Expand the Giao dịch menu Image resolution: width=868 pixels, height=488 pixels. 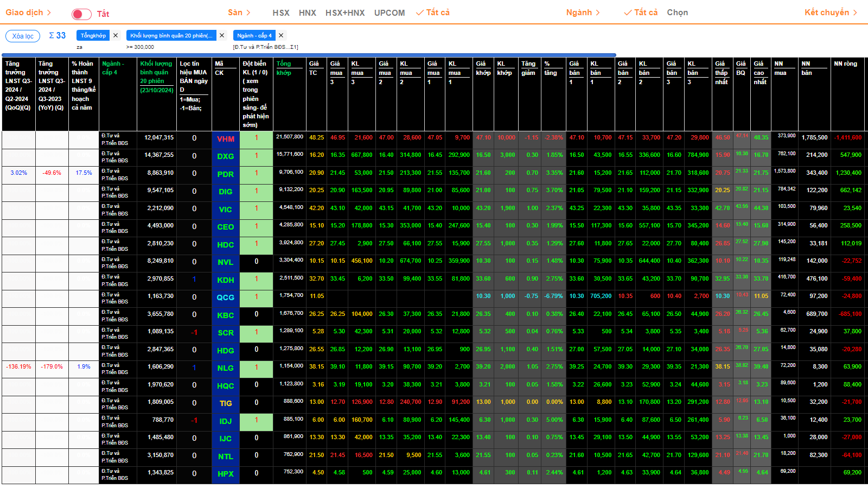28,12
